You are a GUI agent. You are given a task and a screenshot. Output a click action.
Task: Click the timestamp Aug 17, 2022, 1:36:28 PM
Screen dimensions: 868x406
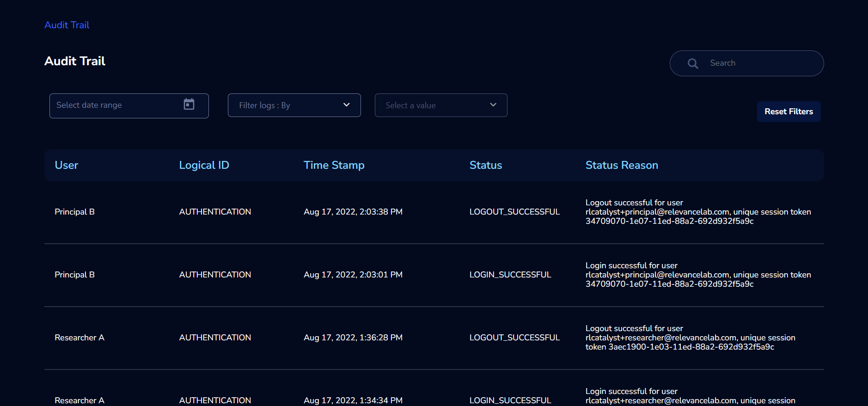(353, 338)
